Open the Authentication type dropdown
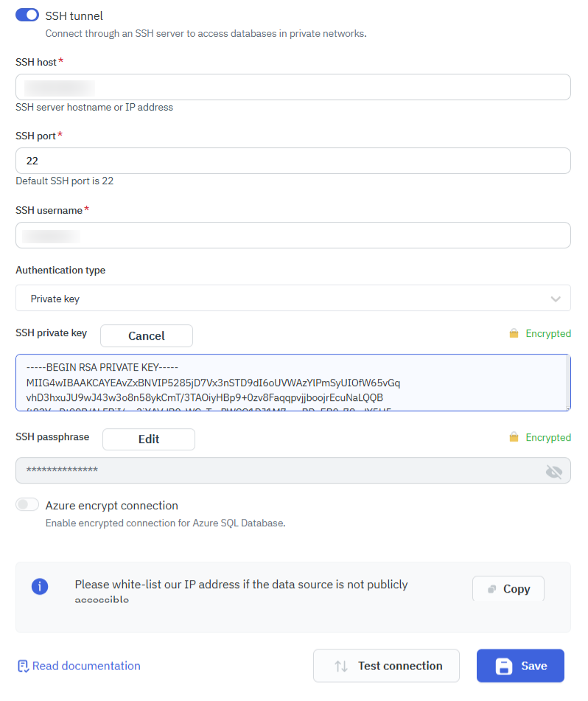Image resolution: width=588 pixels, height=701 pixels. tap(293, 299)
